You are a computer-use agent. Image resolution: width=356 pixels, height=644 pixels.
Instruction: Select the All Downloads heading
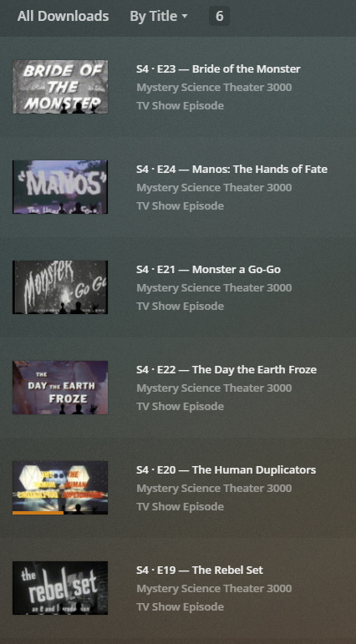[63, 17]
